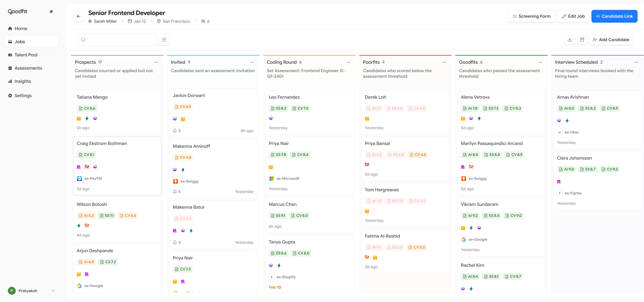The height and width of the screenshot is (302, 644).
Task: Click the download export icon
Action: 569,40
